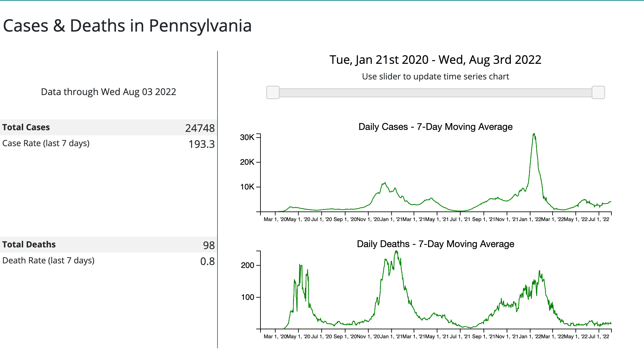Click the date range title above the slider
644x349 pixels.
(x=435, y=60)
